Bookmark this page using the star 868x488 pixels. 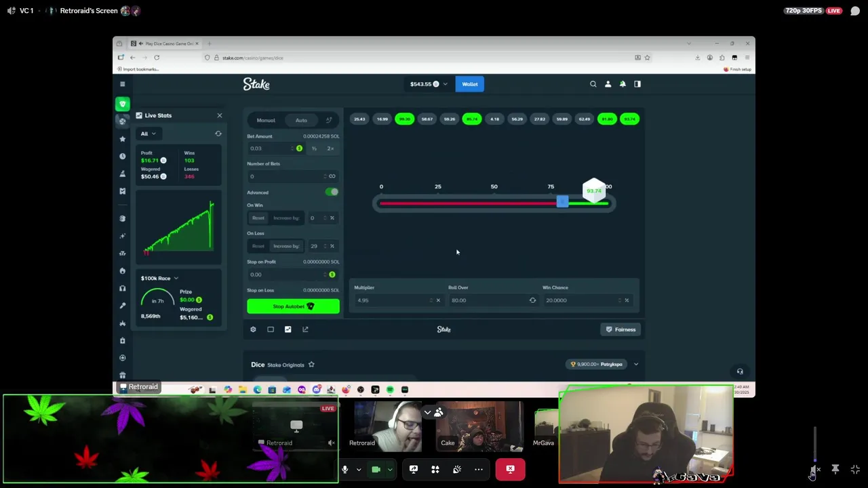point(647,58)
